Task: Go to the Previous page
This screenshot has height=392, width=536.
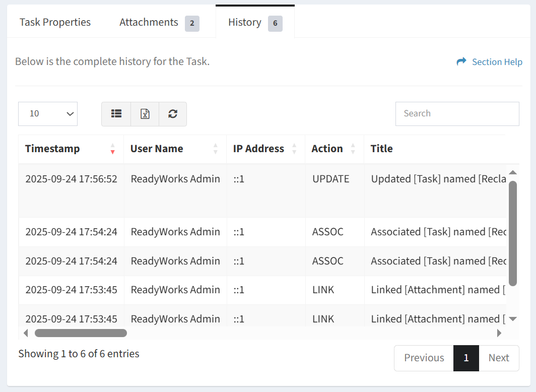Action: point(424,358)
